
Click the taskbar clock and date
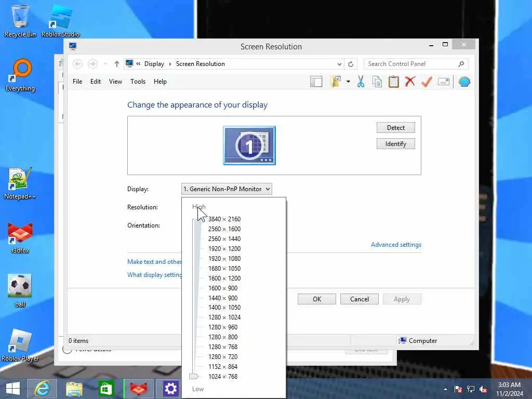[x=509, y=389]
